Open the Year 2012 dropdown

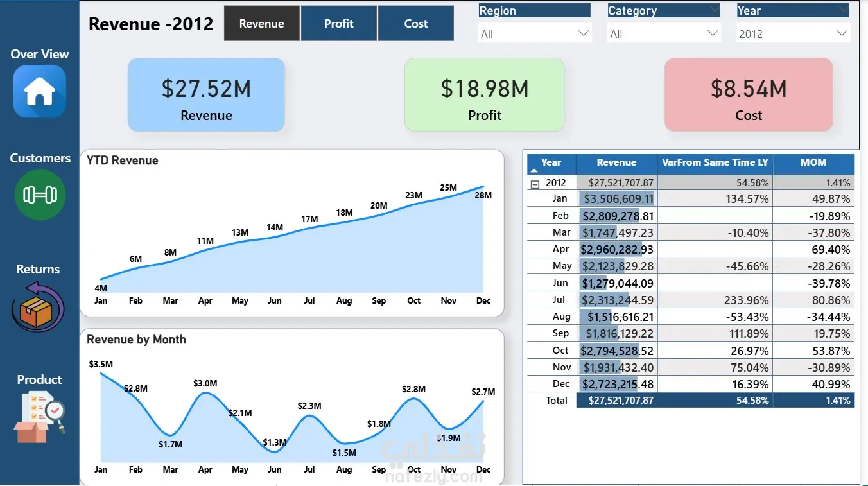click(x=793, y=33)
